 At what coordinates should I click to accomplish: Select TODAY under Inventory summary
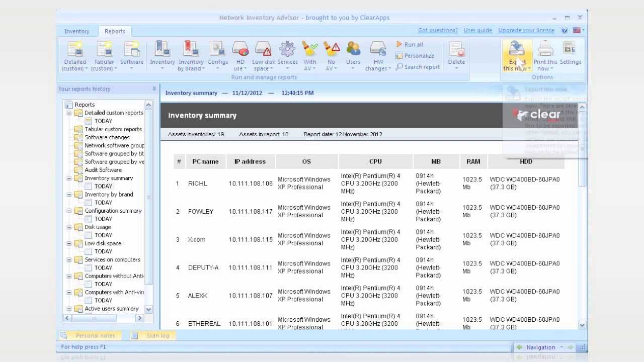103,186
